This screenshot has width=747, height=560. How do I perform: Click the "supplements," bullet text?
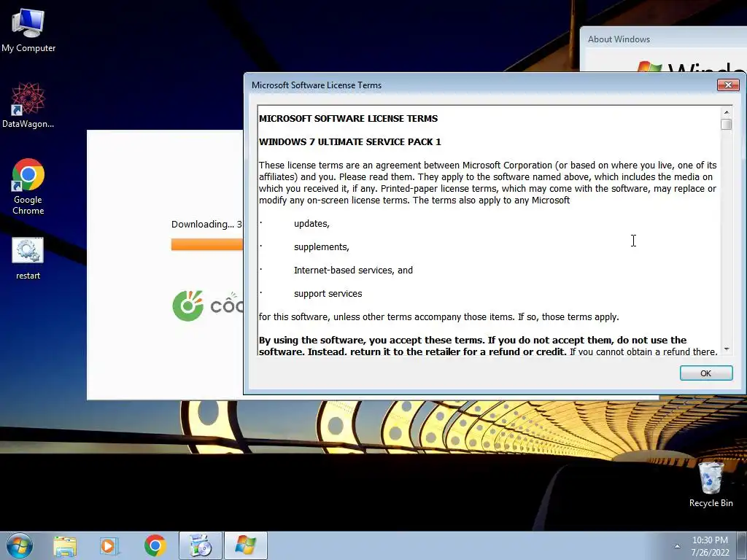322,247
